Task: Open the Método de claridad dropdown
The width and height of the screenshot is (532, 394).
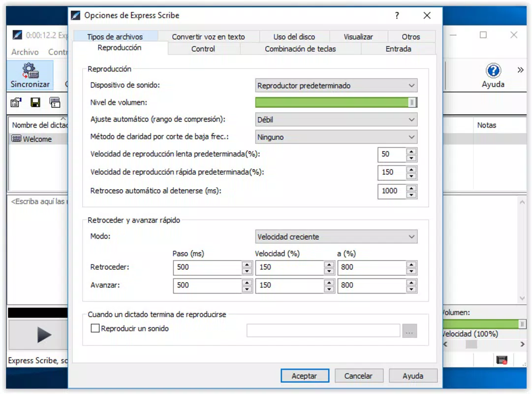Action: click(x=336, y=137)
